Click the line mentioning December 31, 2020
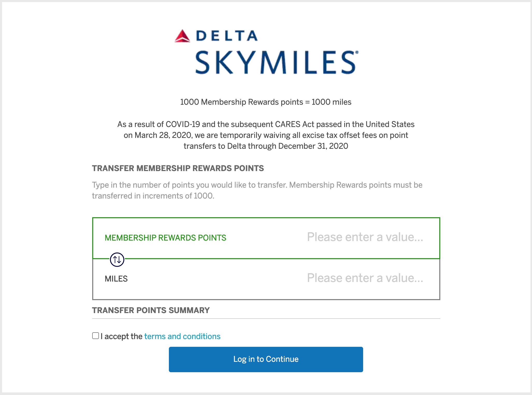Viewport: 532px width, 395px height. (266, 146)
